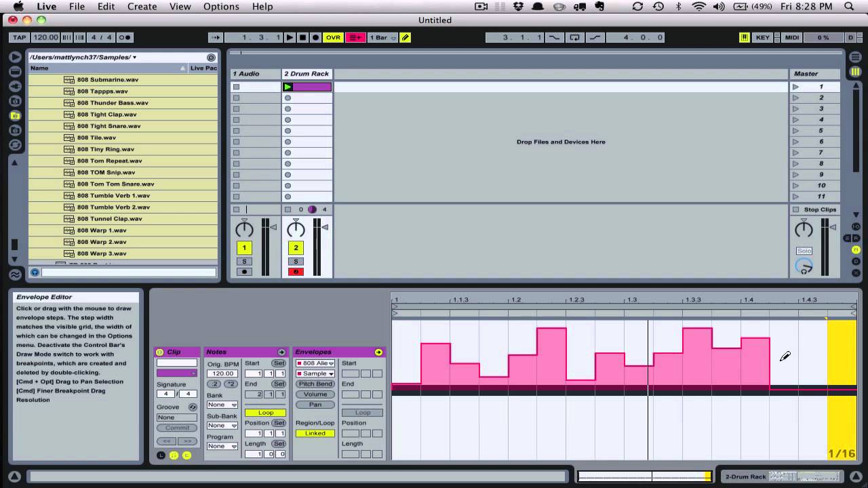Open the Bank None dropdown

point(222,405)
